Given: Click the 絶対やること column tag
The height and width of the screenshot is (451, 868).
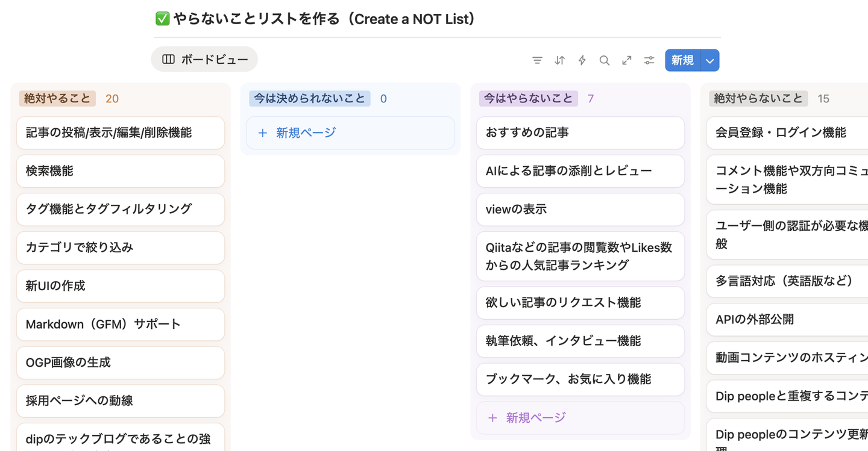Looking at the screenshot, I should point(58,99).
